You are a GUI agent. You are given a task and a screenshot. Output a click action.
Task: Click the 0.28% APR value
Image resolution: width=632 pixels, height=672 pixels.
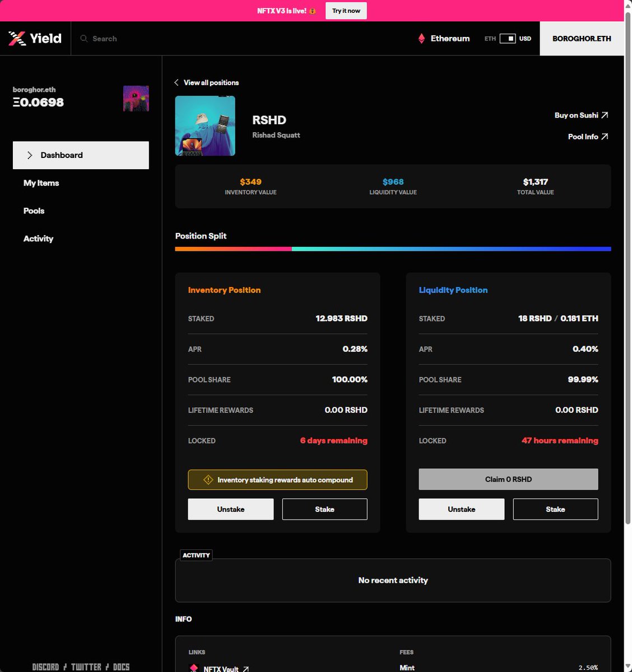click(355, 349)
